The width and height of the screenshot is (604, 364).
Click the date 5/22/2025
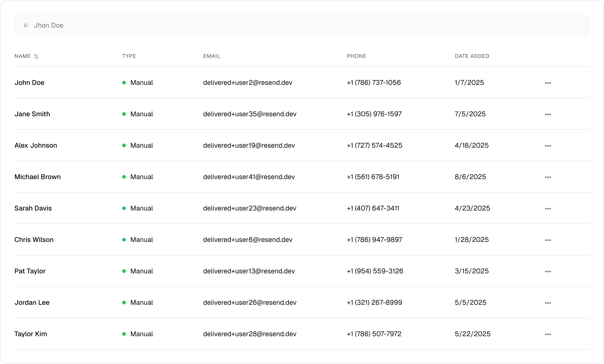pos(473,334)
